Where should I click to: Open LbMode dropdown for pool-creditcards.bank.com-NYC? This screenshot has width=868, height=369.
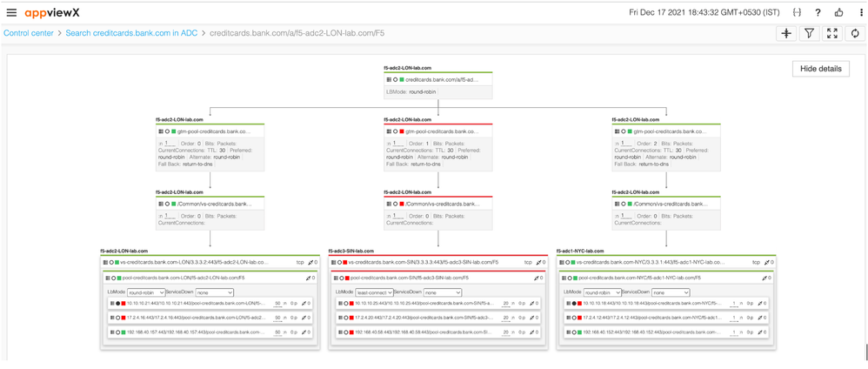point(602,292)
